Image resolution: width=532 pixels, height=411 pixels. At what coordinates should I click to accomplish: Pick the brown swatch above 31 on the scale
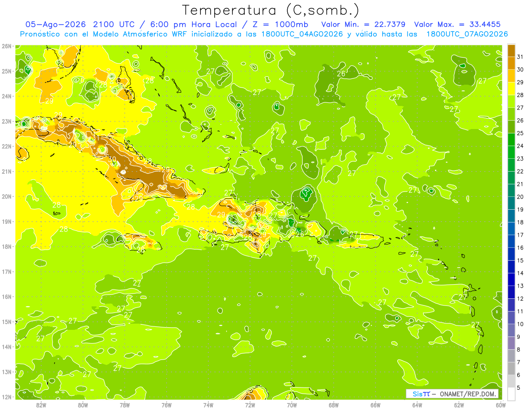pyautogui.click(x=511, y=51)
